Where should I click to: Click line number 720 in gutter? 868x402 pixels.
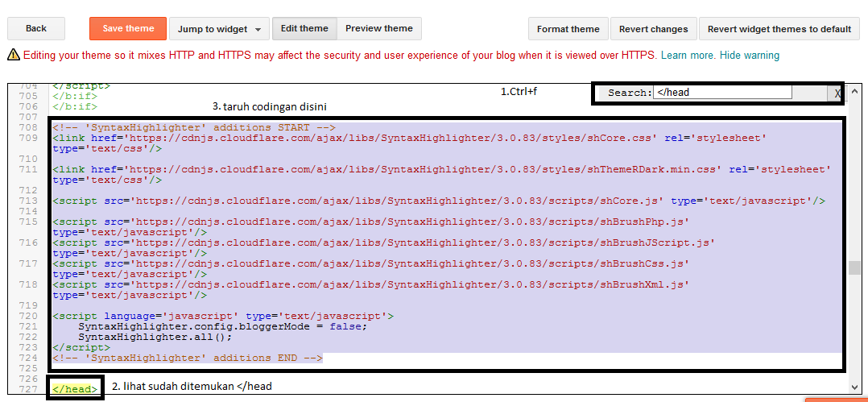(28, 316)
